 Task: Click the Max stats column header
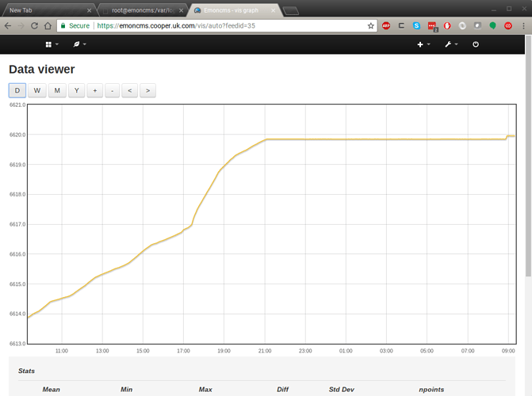tap(205, 390)
